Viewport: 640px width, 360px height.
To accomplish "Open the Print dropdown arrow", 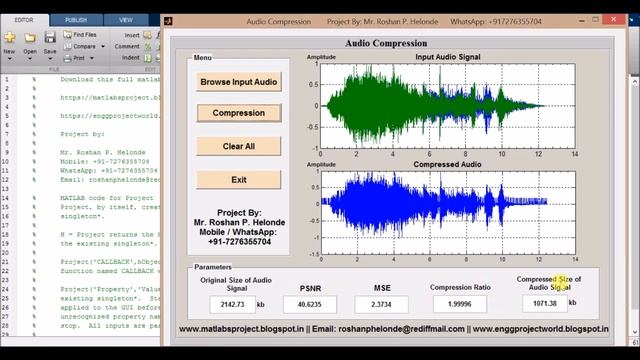I will pyautogui.click(x=92, y=58).
